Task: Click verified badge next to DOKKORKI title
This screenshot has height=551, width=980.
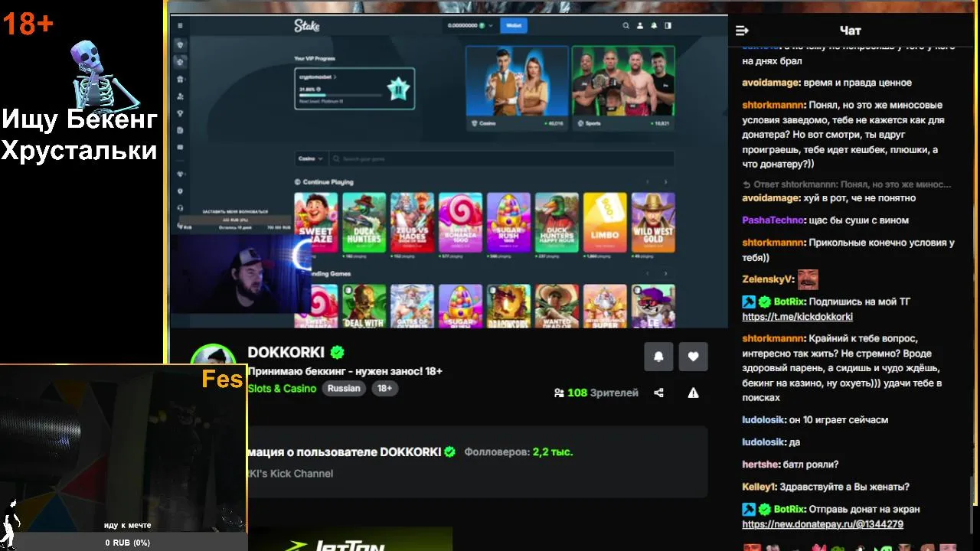Action: [x=337, y=353]
